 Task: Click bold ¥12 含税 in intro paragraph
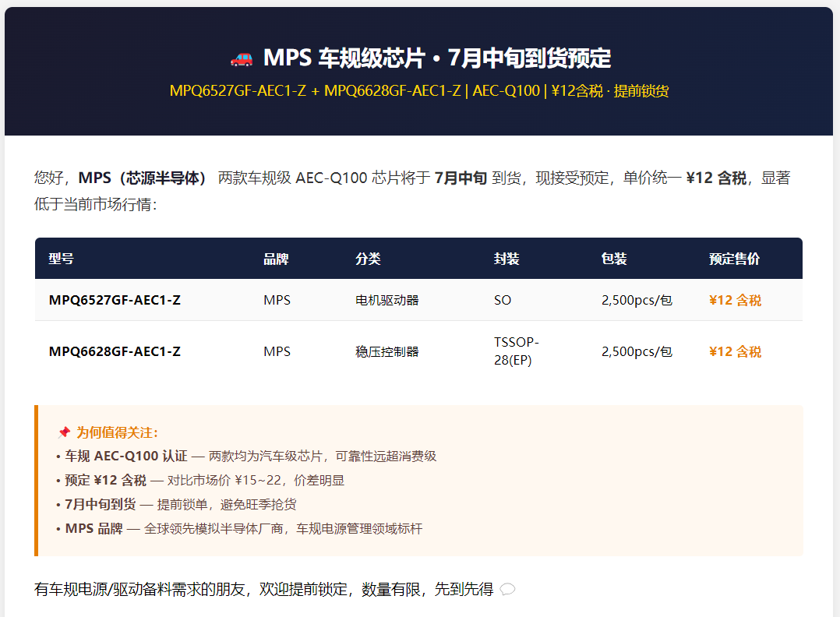click(716, 178)
